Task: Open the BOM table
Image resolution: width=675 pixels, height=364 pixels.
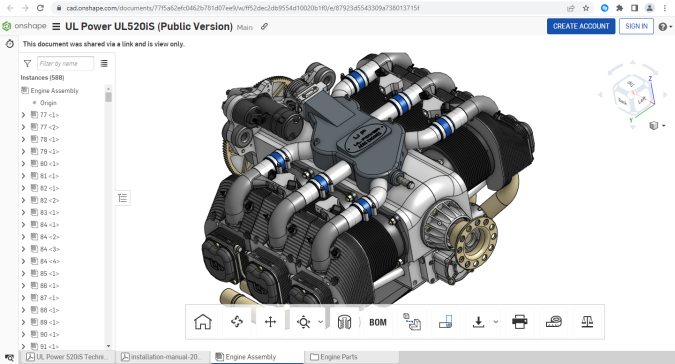Action: (378, 322)
